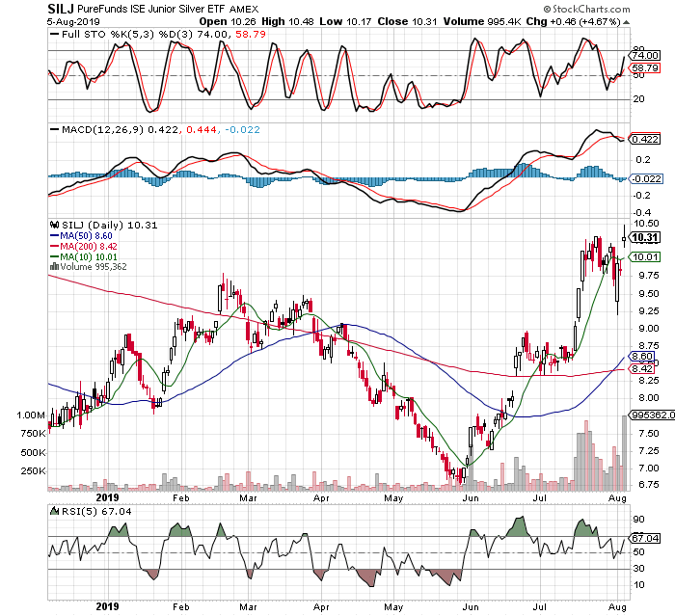The image size is (675, 616).
Task: Click the Aug label beneath the RSI panel
Action: pyautogui.click(x=617, y=607)
